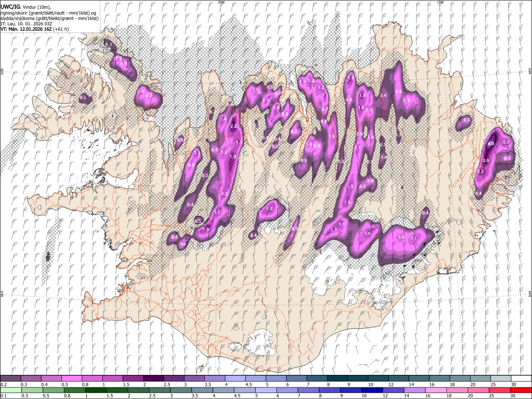Click the pale periwinkle swatch between 4 and 4.5, snow scale
This screenshot has width=532, height=399.
tap(235, 379)
